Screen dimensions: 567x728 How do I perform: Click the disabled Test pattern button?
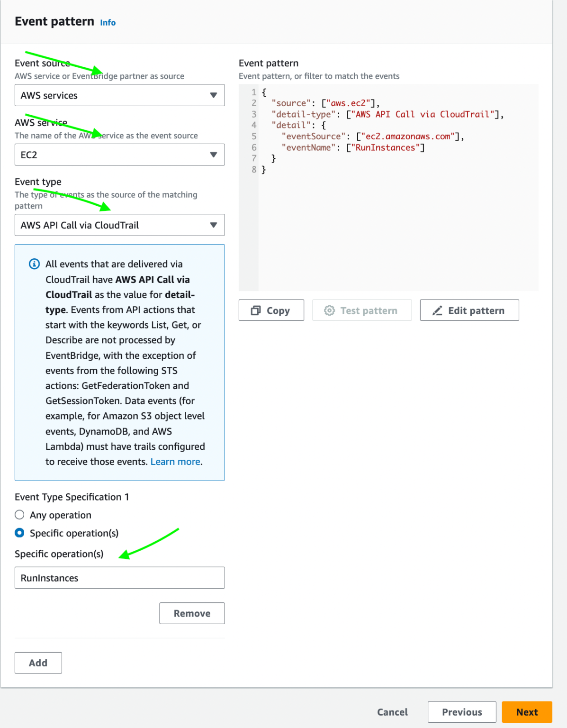pos(362,310)
